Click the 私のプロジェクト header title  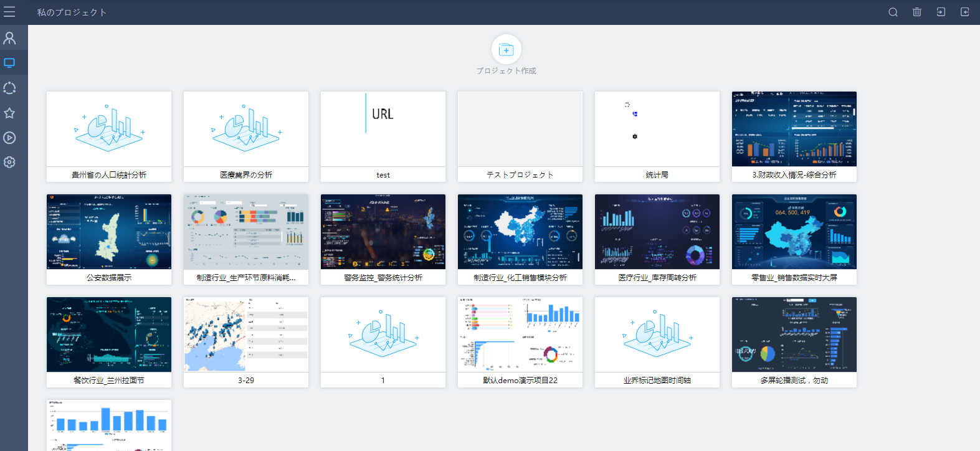pos(72,12)
